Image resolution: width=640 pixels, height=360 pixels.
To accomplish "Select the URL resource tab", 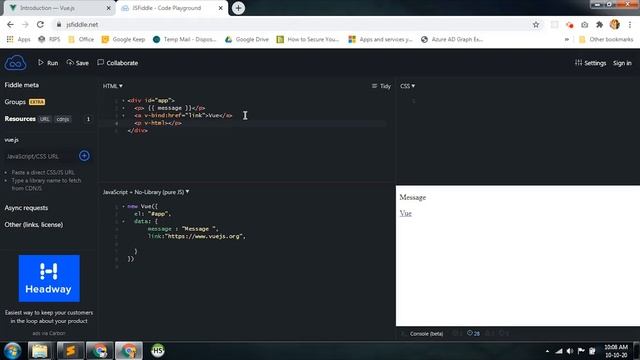I will pos(44,119).
